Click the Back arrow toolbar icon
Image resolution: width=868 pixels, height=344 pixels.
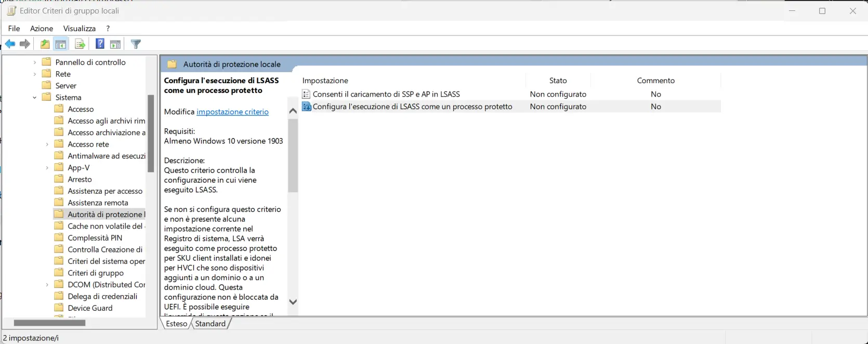(10, 44)
